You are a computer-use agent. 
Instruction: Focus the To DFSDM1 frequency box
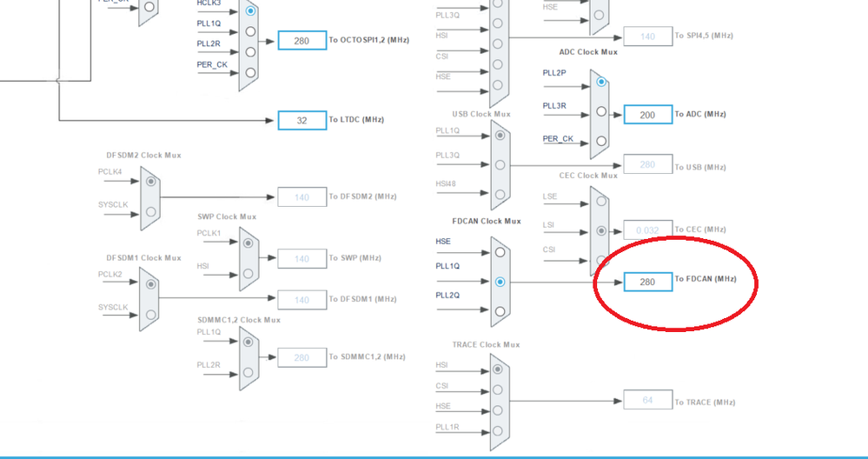[x=301, y=300]
